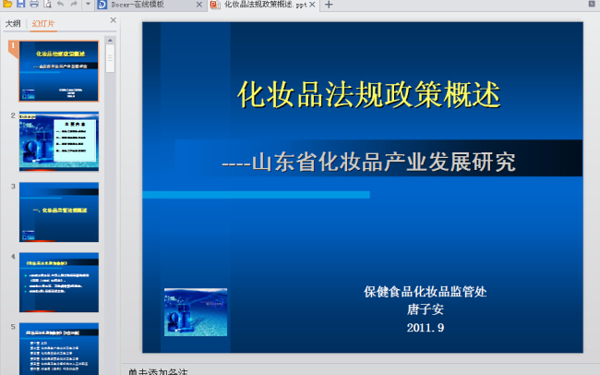Viewport: 600px width, 375px height.
Task: Open print preview icon
Action: [47, 4]
